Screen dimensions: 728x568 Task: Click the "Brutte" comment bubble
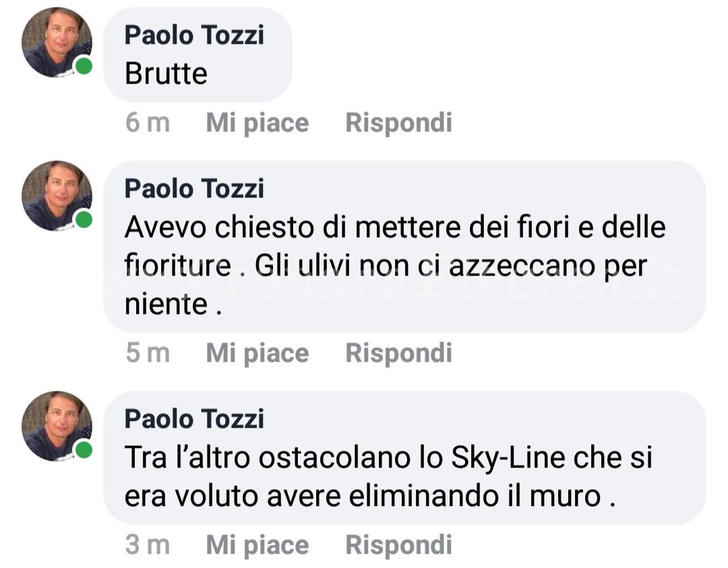(x=166, y=73)
